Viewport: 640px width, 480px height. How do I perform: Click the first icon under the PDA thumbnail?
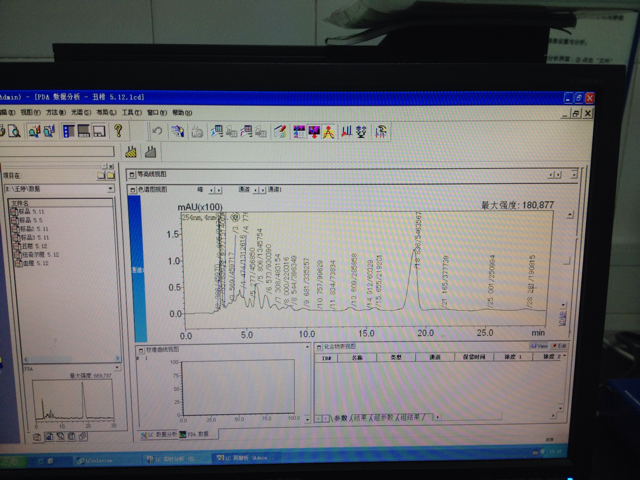coord(37,437)
